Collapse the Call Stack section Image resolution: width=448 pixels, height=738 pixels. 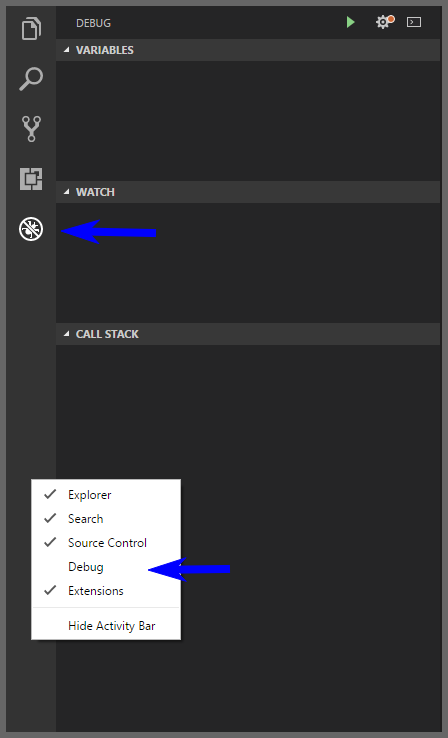pos(248,334)
